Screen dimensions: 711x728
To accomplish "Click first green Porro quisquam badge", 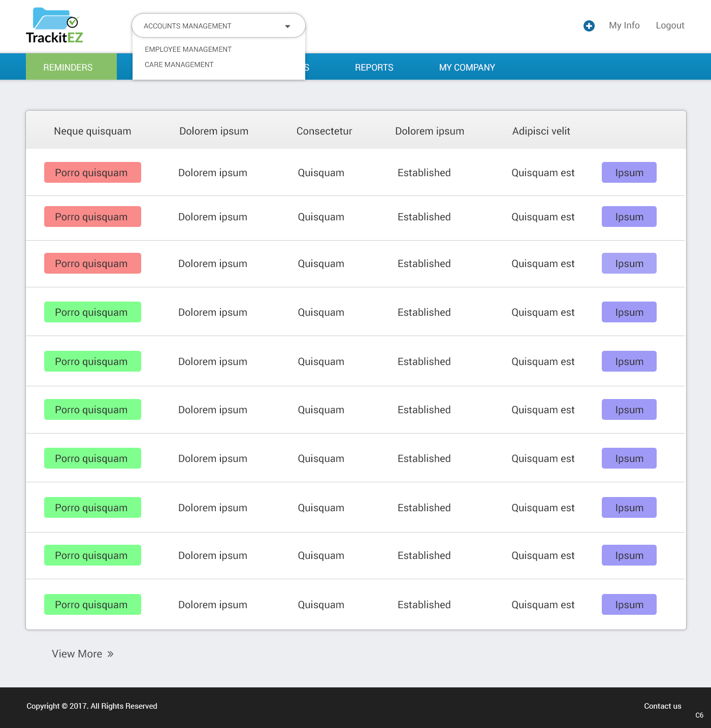I will click(x=92, y=312).
